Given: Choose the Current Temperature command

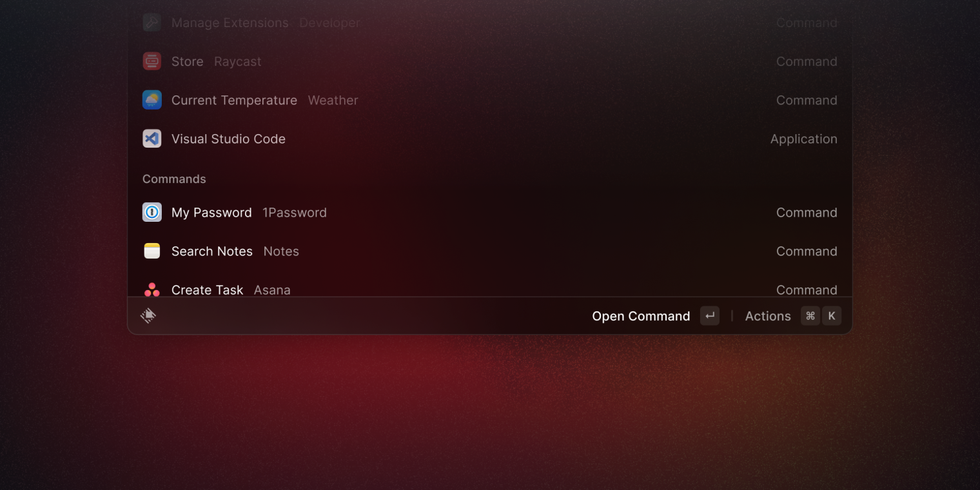Looking at the screenshot, I should pos(490,100).
